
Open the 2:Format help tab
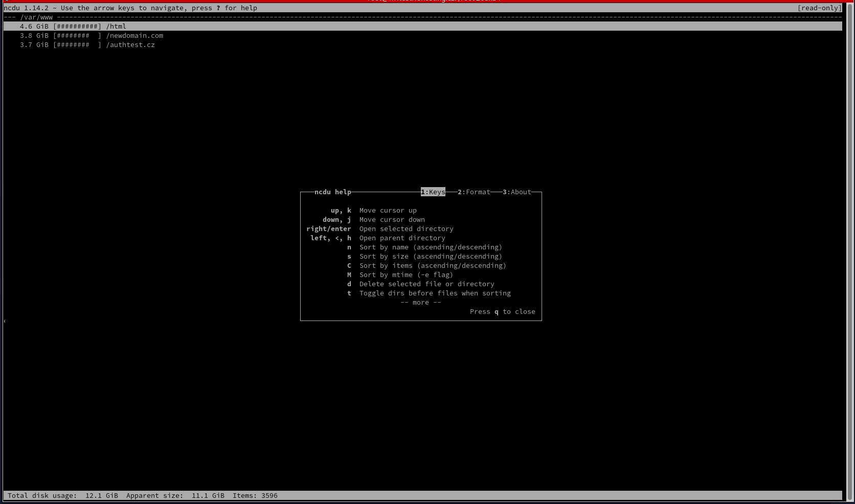474,192
